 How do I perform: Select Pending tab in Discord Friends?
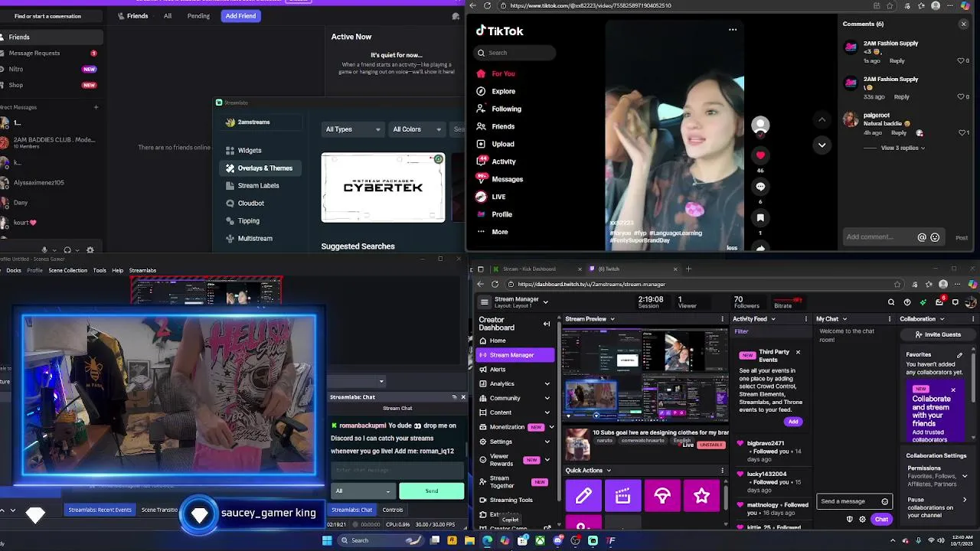coord(198,16)
